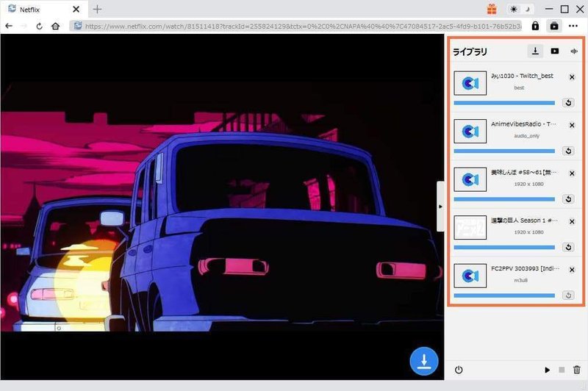Switch to the audio waveform tab in library

pyautogui.click(x=574, y=51)
